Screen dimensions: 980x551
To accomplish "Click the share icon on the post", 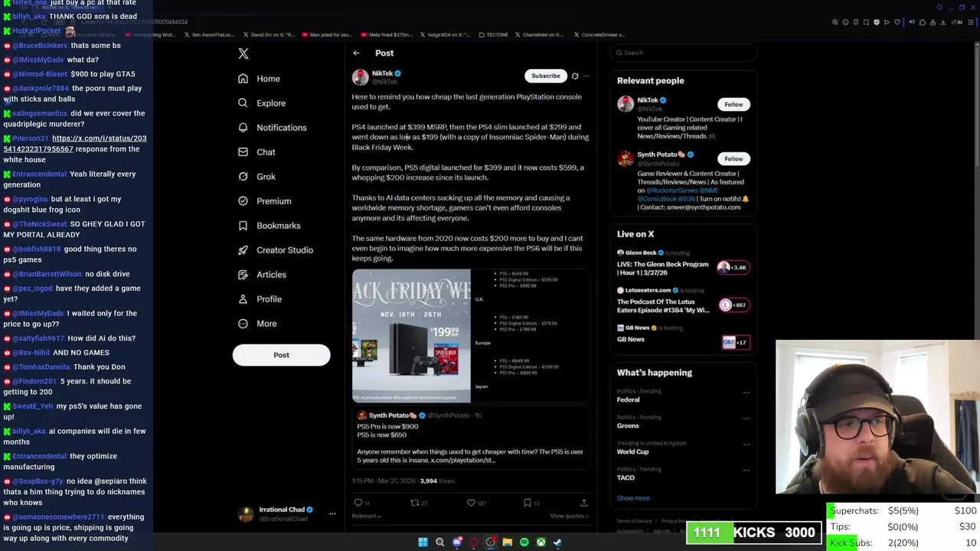I will (583, 503).
